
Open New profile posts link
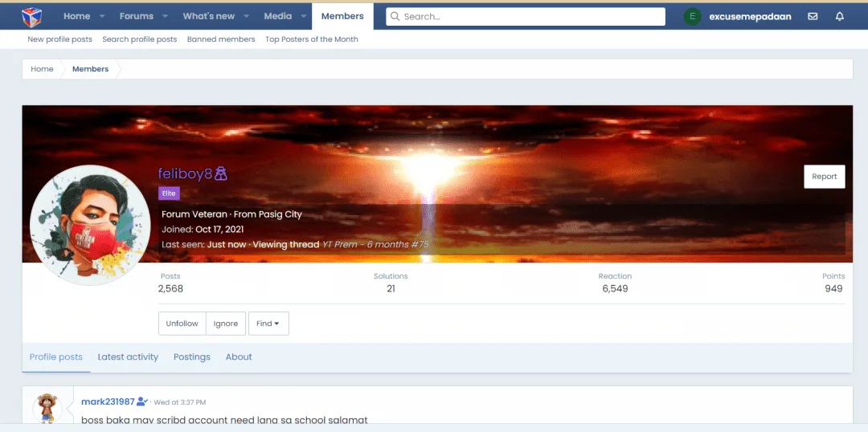tap(59, 39)
